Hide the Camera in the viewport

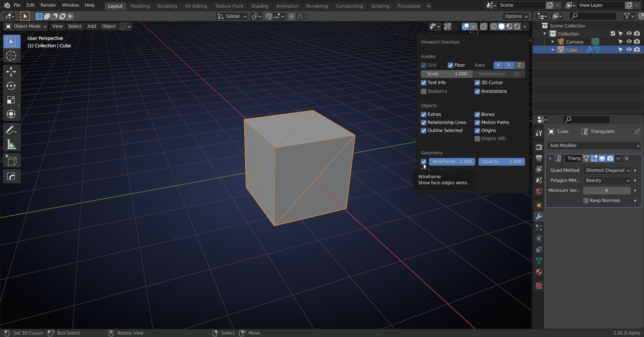629,42
